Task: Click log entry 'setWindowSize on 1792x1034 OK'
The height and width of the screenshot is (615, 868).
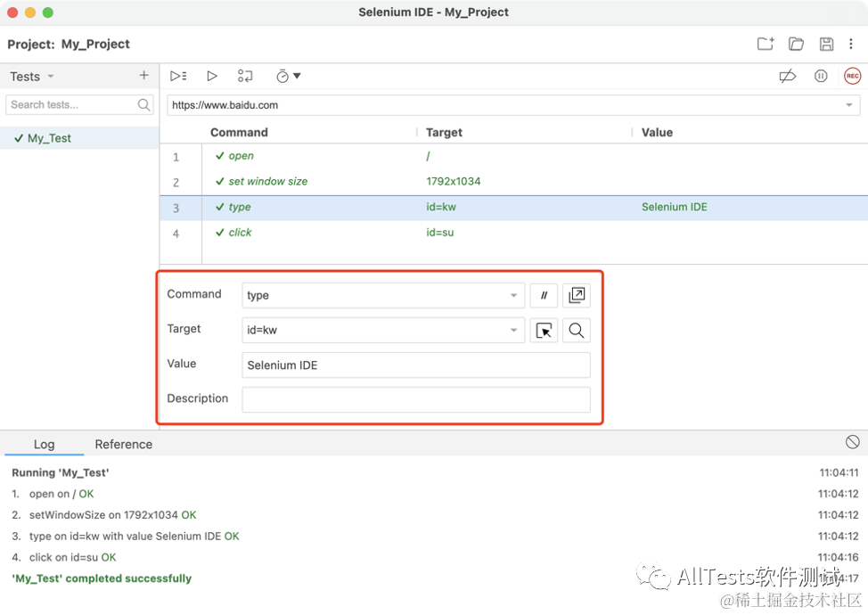Action: [113, 515]
